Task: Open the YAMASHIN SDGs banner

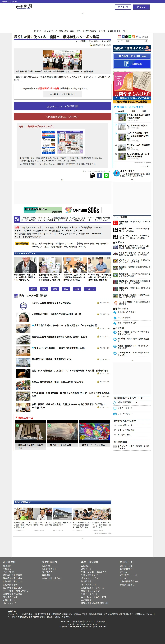Action: 82,210
